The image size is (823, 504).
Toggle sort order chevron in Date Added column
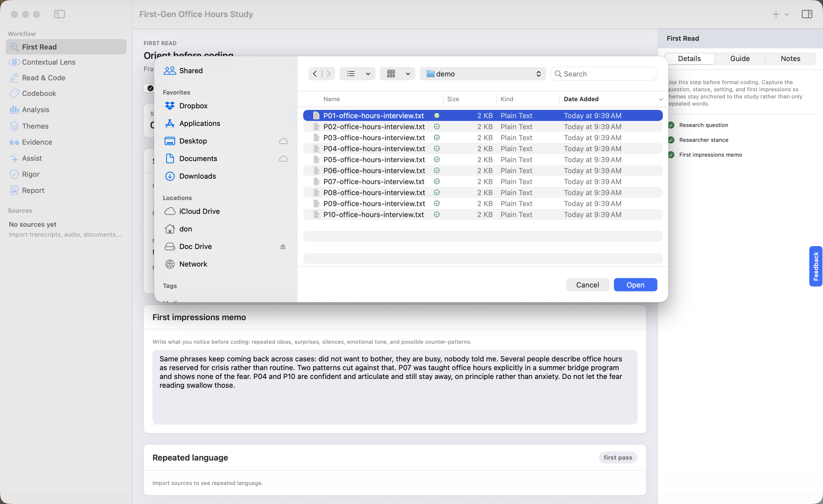[x=660, y=99]
